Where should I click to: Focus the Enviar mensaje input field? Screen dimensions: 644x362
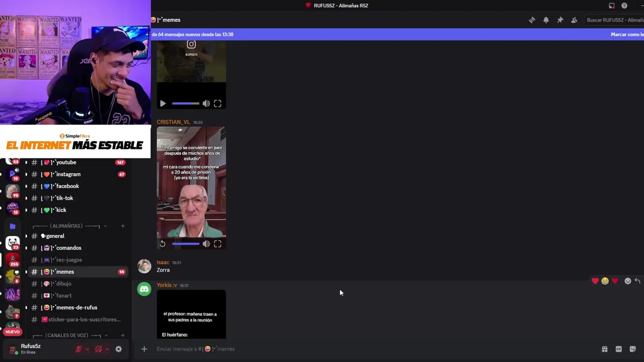click(372, 349)
